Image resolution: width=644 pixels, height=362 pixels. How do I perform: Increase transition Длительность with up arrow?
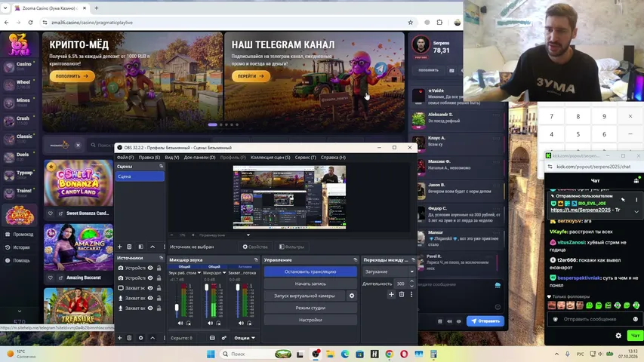coord(411,281)
